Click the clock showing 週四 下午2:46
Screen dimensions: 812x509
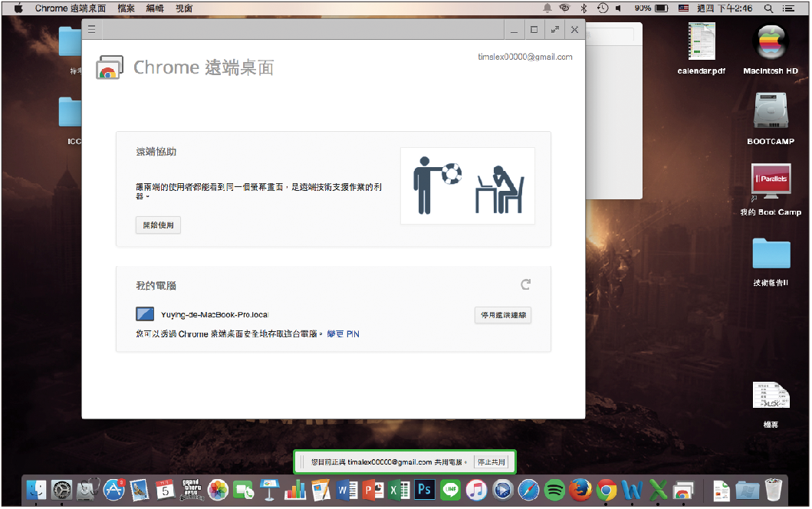coord(725,8)
